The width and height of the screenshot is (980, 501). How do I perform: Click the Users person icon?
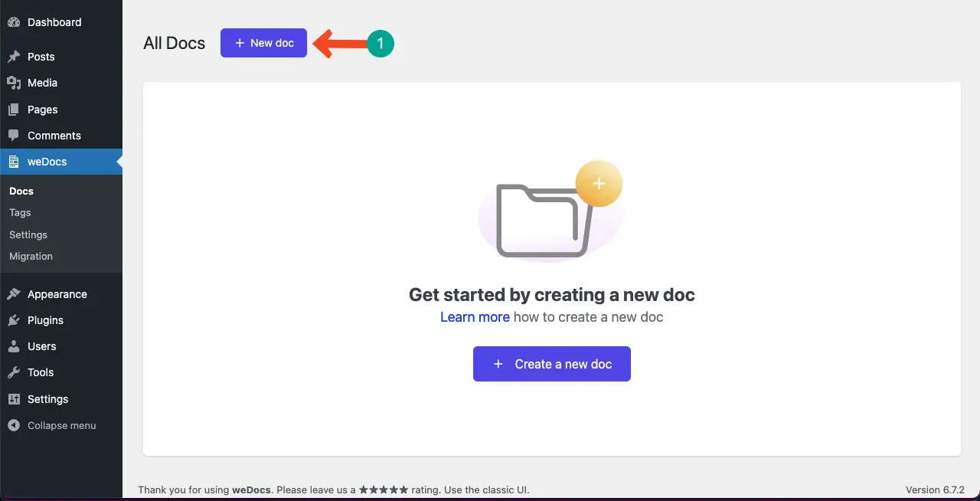point(14,346)
